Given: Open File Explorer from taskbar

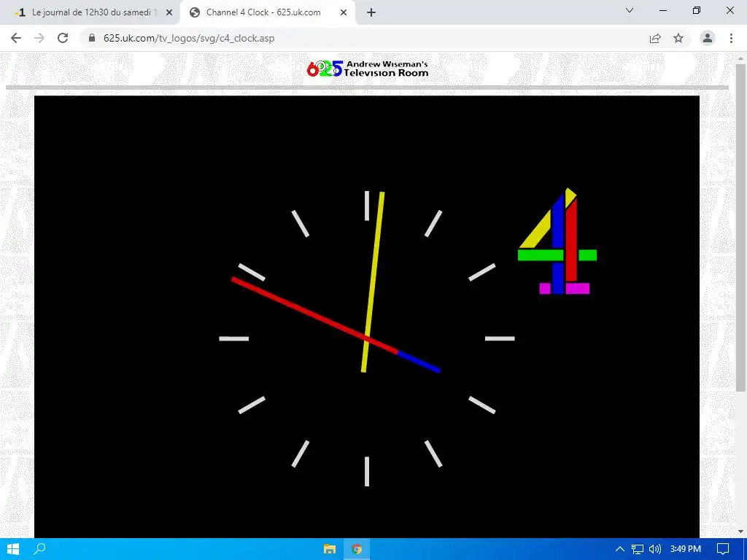Looking at the screenshot, I should [330, 549].
